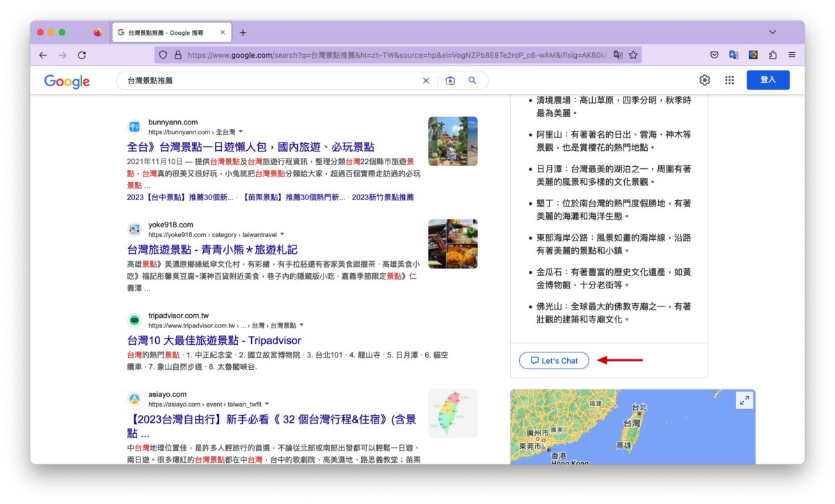Image resolution: width=835 pixels, height=504 pixels.
Task: Open the 【2023台灣自由行】新手必看 result
Action: click(x=271, y=426)
